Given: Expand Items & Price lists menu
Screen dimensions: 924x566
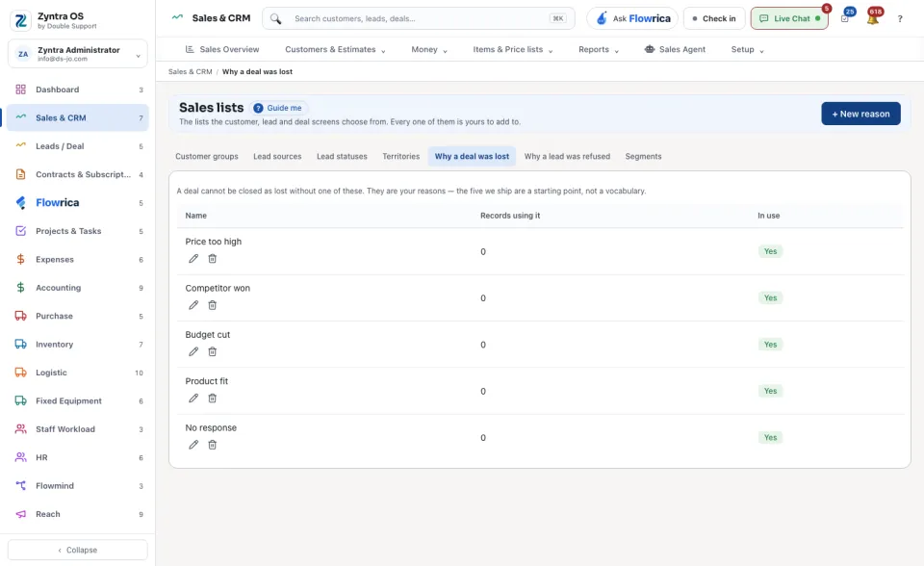Looking at the screenshot, I should click(x=513, y=49).
